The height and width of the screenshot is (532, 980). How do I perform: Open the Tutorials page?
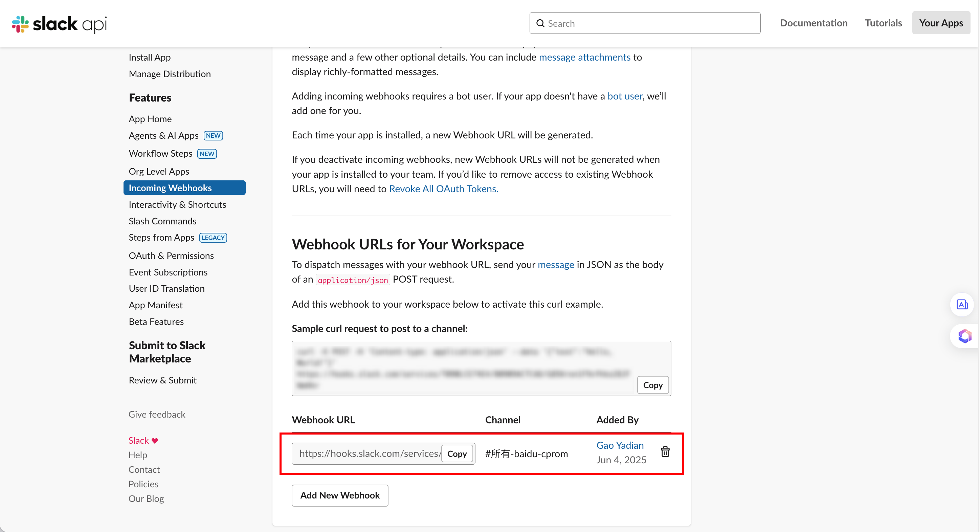point(883,23)
